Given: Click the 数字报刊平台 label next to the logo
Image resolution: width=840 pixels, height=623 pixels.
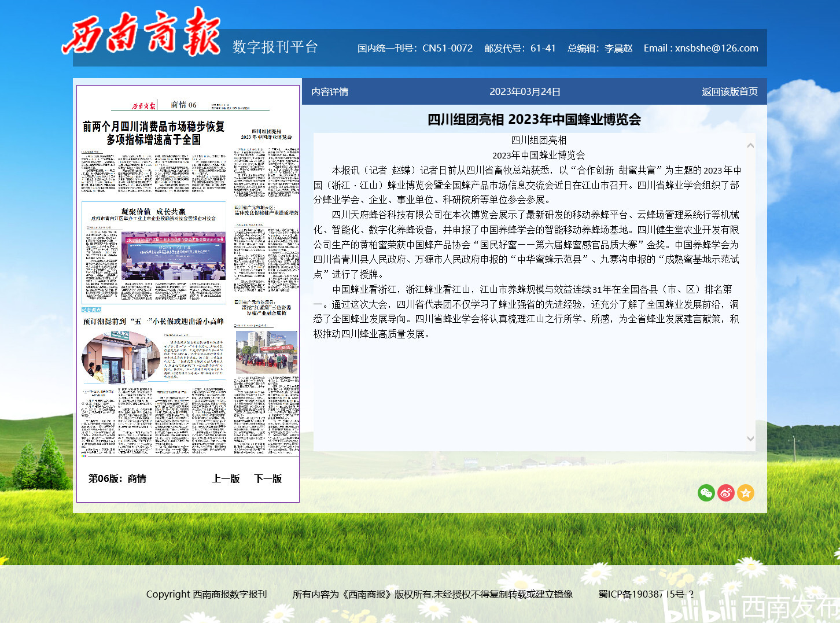Looking at the screenshot, I should click(x=274, y=47).
